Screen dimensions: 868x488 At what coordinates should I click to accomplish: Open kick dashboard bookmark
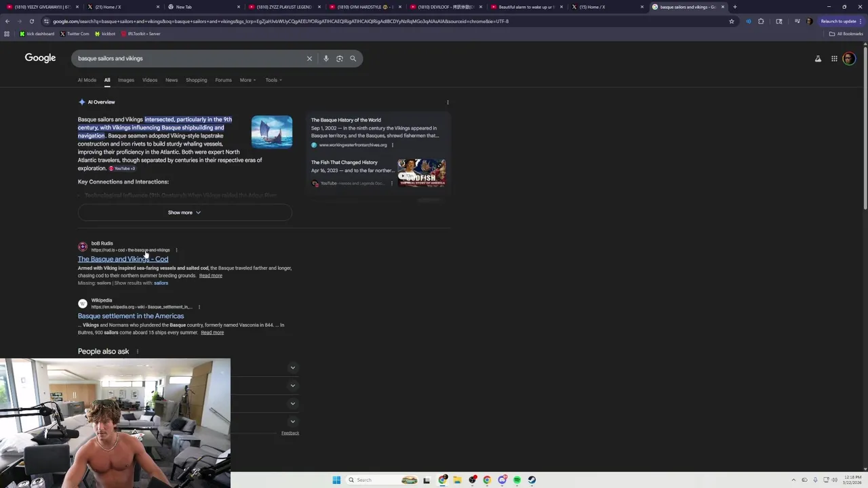pyautogui.click(x=37, y=34)
